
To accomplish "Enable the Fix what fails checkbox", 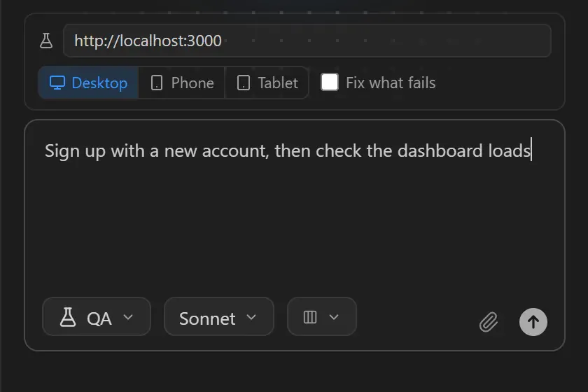I will tap(330, 82).
